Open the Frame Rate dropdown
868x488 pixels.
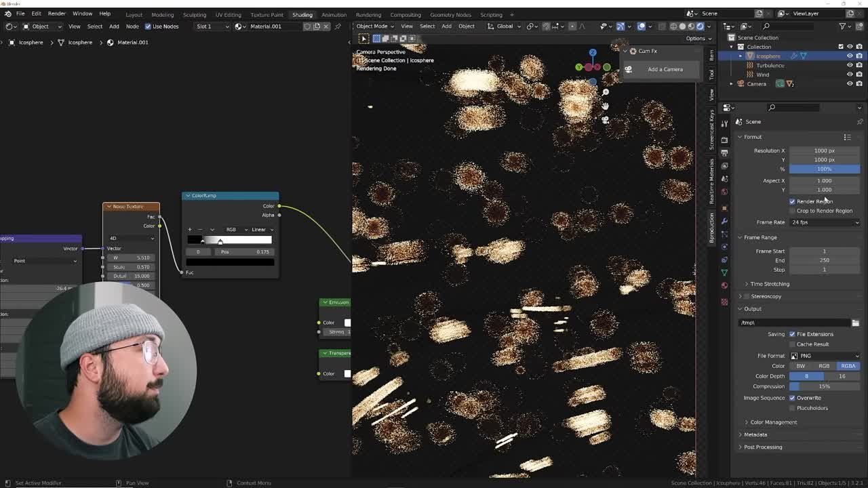[x=824, y=222]
